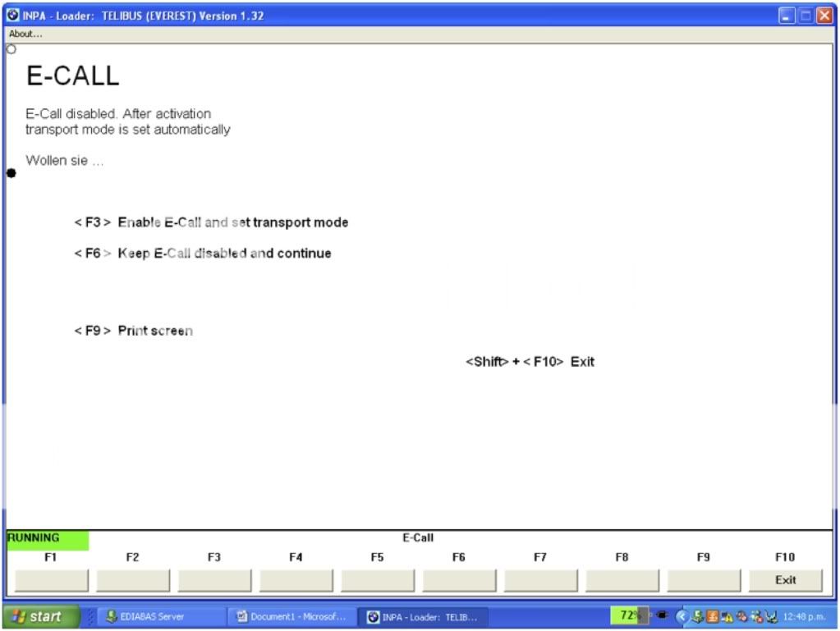Click the battery 72% power meter
Viewport: 840px width, 631px height.
[629, 615]
